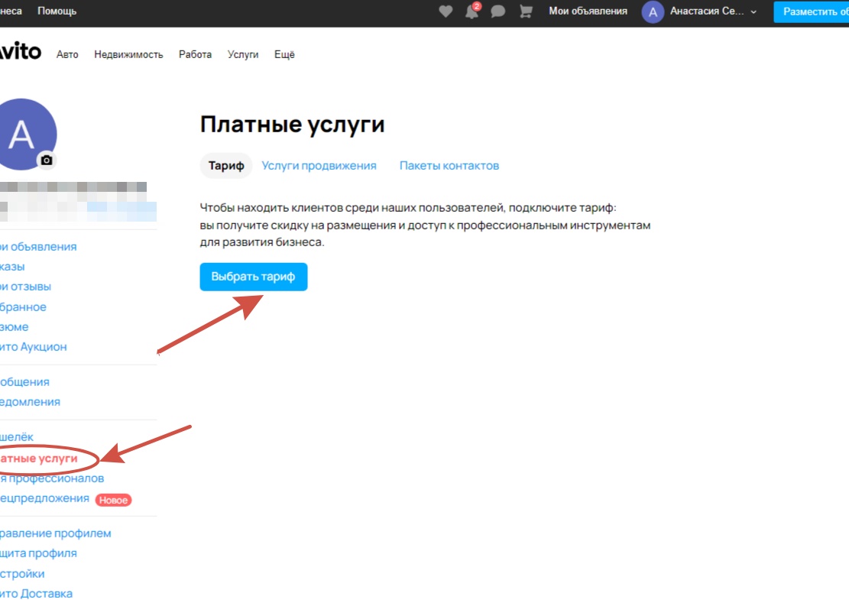The image size is (849, 616).
Task: Open sidebar link Мои отзывы
Action: coord(25,287)
